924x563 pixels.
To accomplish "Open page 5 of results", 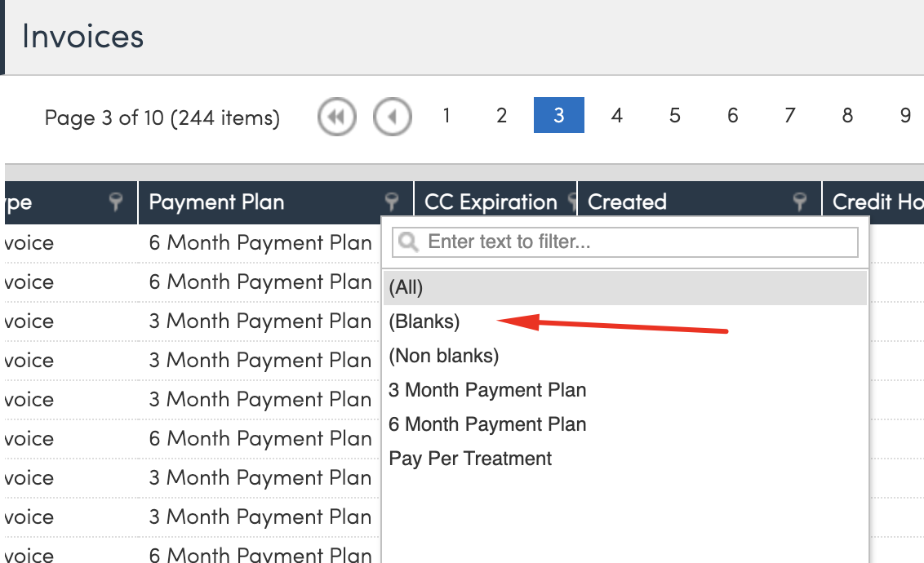I will coord(675,116).
